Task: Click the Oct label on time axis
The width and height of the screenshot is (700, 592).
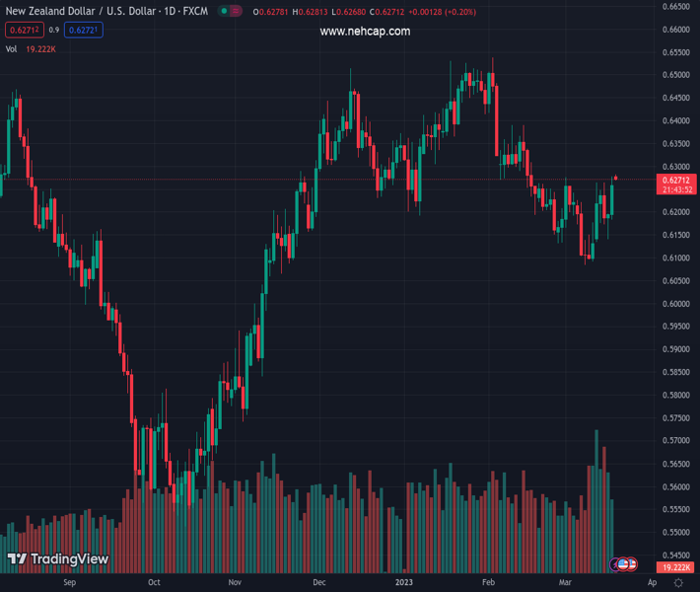Action: pyautogui.click(x=154, y=583)
